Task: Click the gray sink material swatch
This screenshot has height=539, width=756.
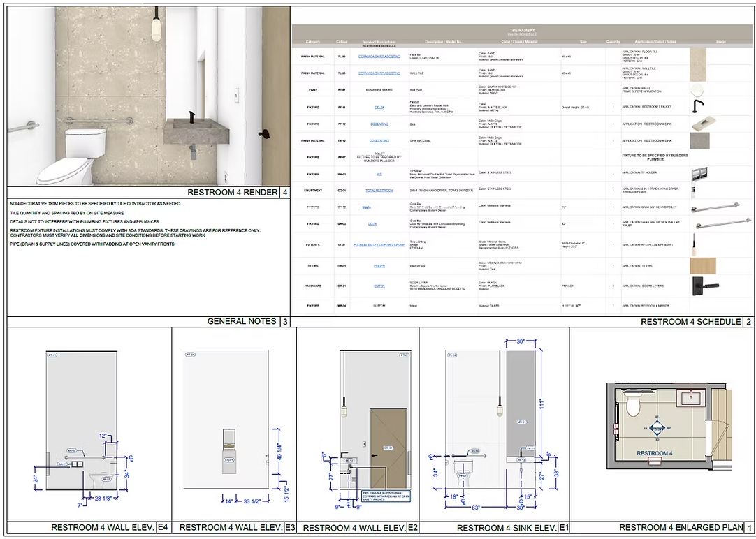Action: (699, 140)
